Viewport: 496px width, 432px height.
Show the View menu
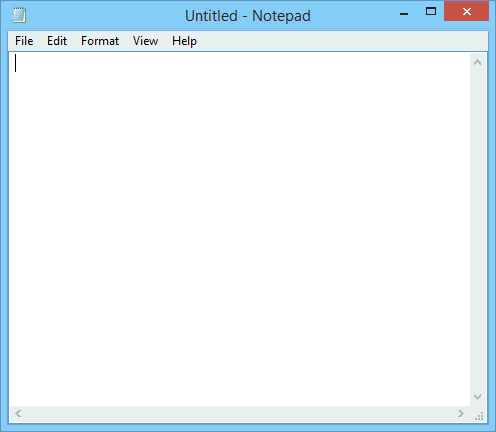[145, 41]
